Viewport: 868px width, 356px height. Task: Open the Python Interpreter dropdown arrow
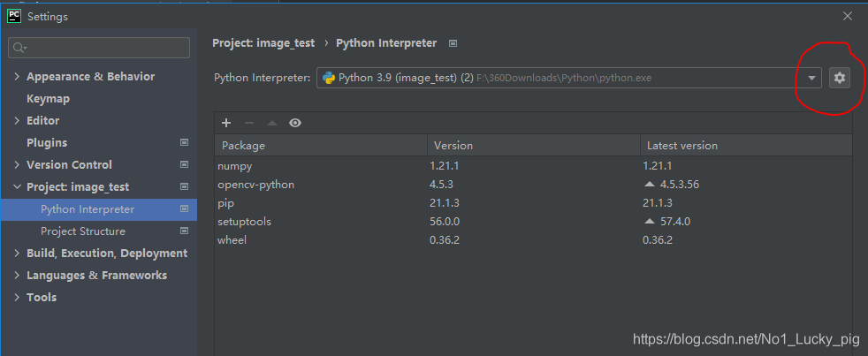point(811,78)
